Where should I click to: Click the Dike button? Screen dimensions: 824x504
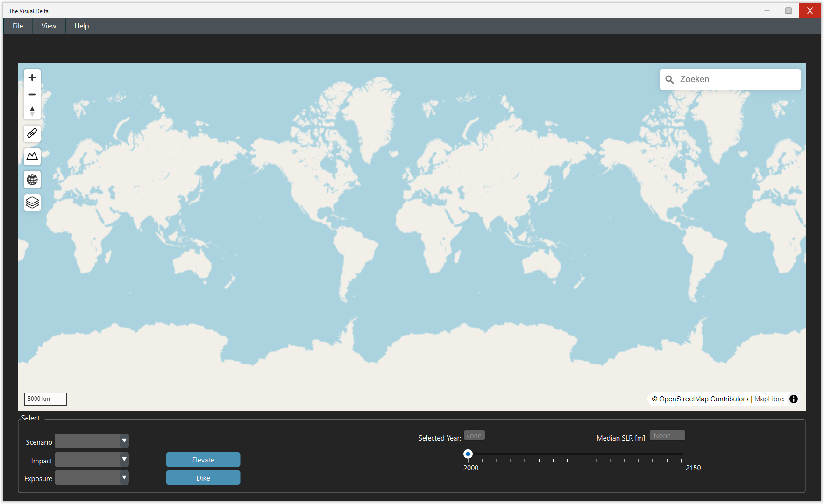(x=203, y=478)
